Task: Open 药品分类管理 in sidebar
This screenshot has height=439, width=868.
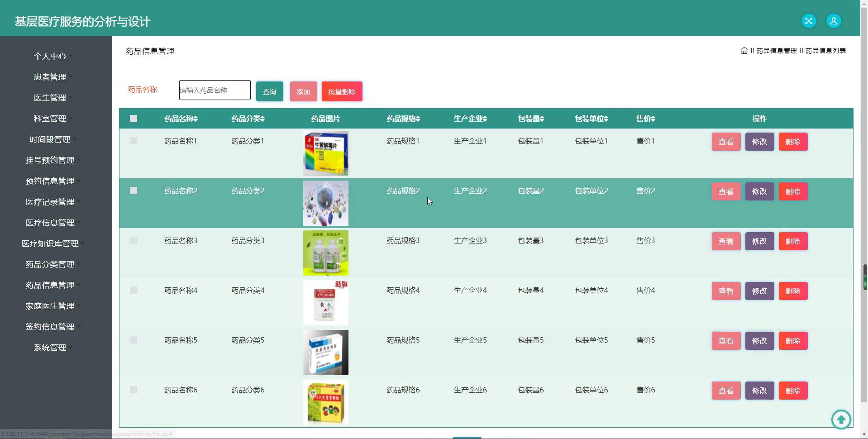Action: pyautogui.click(x=53, y=264)
